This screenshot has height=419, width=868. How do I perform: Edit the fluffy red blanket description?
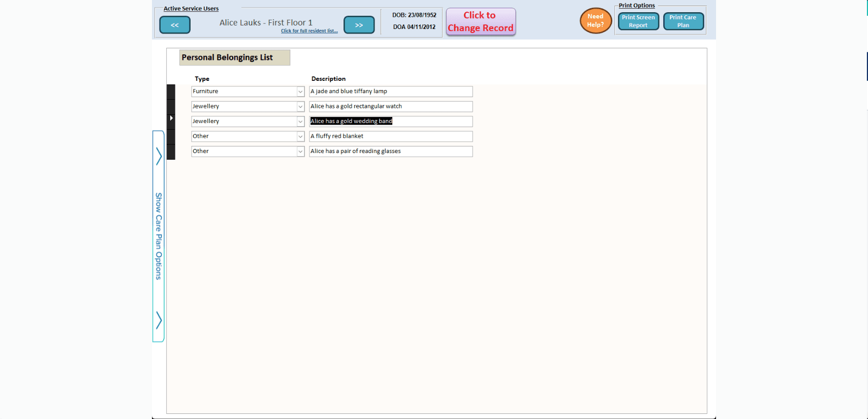pyautogui.click(x=391, y=136)
